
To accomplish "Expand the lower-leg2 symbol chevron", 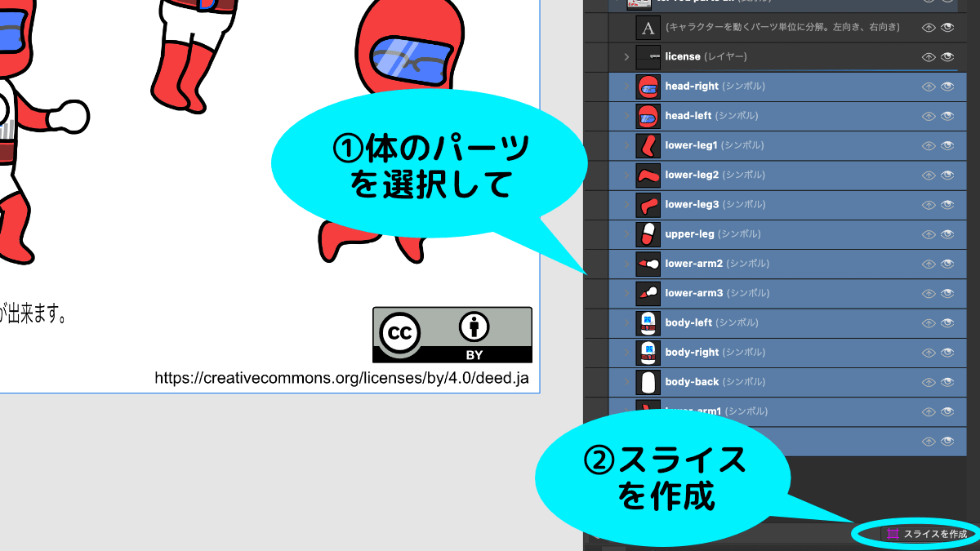I will [x=626, y=175].
